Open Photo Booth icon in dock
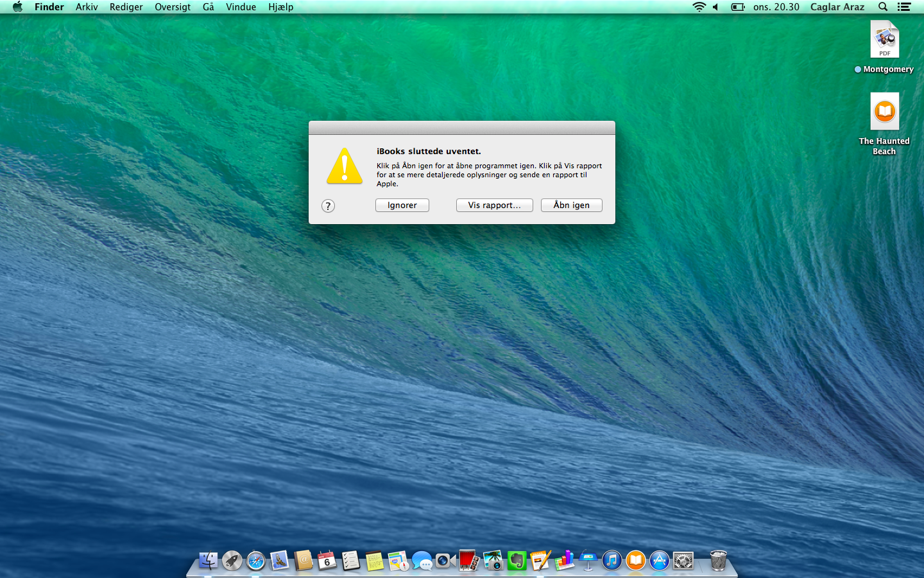The image size is (924, 578). pyautogui.click(x=469, y=561)
